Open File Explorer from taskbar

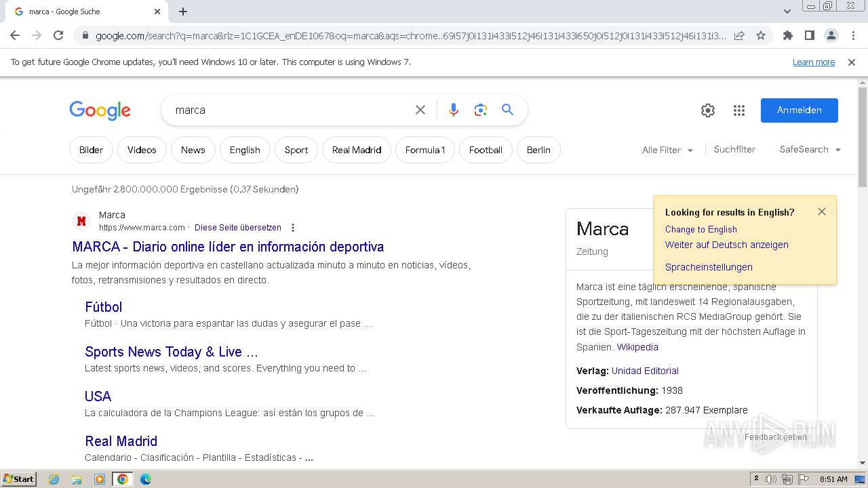pos(77,479)
